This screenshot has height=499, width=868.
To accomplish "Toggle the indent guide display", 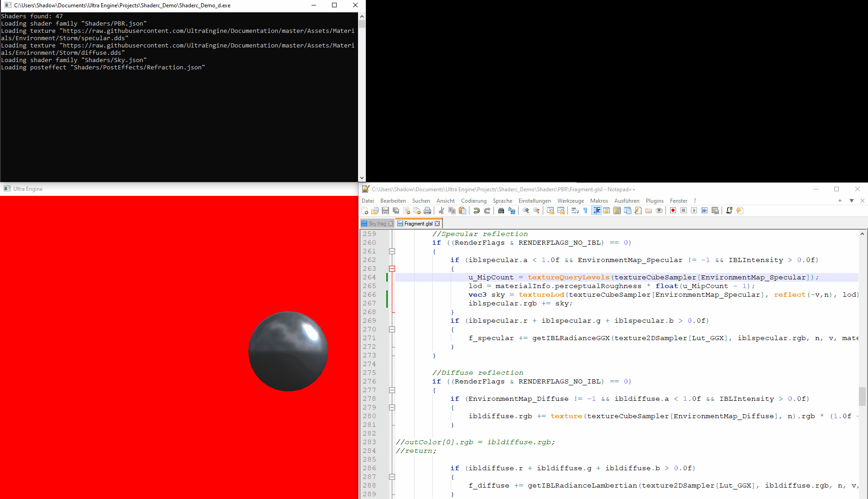I will coord(597,210).
